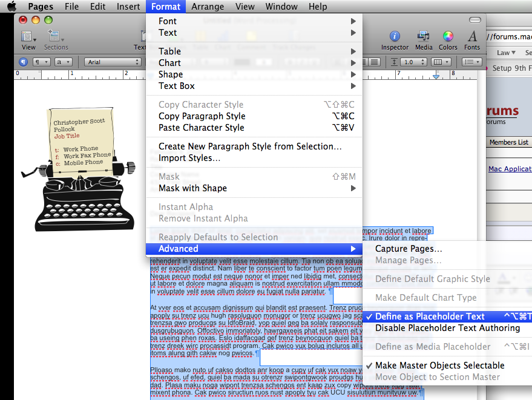Open the Media browser
Image resolution: width=532 pixels, height=400 pixels.
click(x=424, y=40)
